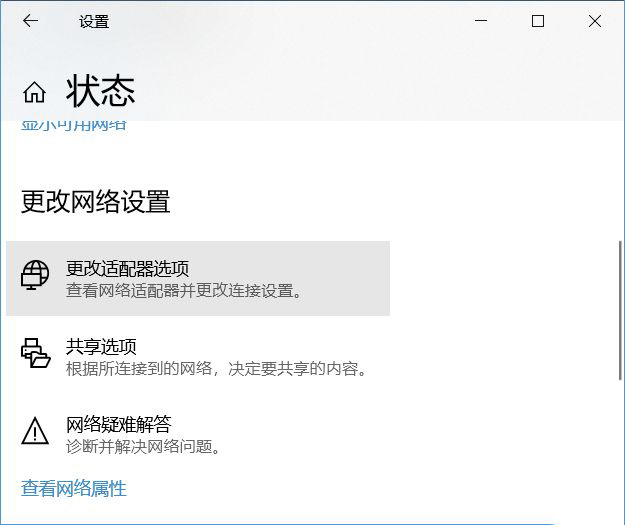Open 更改适配器选项
Screen dimensions: 625x525
coord(127,268)
